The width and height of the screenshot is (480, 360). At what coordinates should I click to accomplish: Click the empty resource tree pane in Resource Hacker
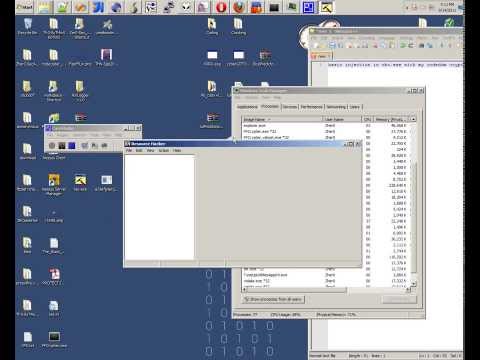pos(159,207)
